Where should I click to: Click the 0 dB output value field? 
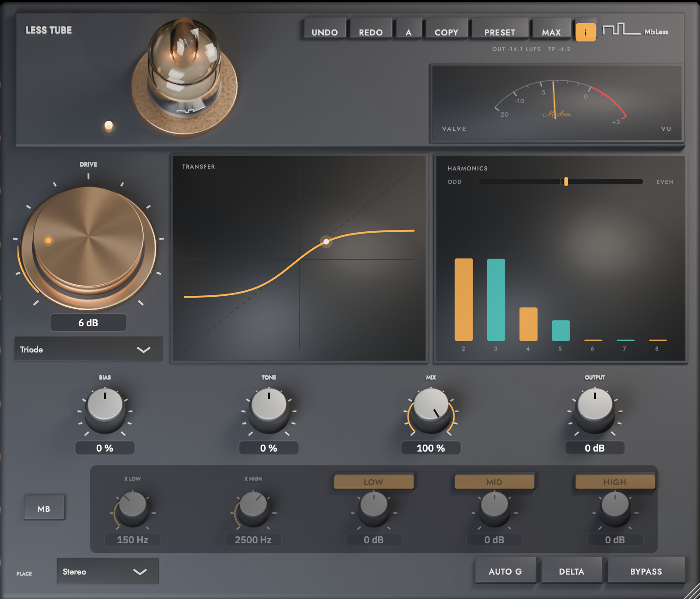click(595, 448)
